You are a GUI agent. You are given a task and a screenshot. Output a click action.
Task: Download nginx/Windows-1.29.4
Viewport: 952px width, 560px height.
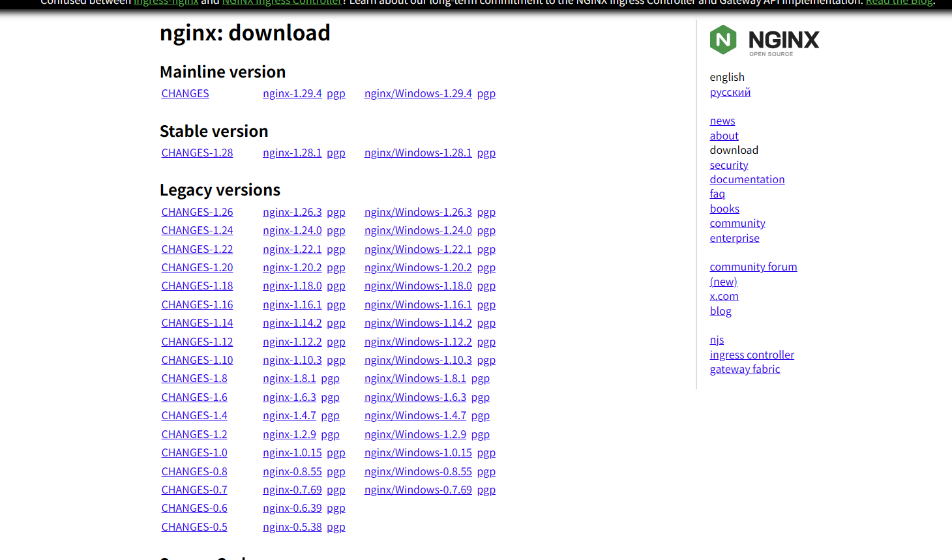click(x=418, y=94)
